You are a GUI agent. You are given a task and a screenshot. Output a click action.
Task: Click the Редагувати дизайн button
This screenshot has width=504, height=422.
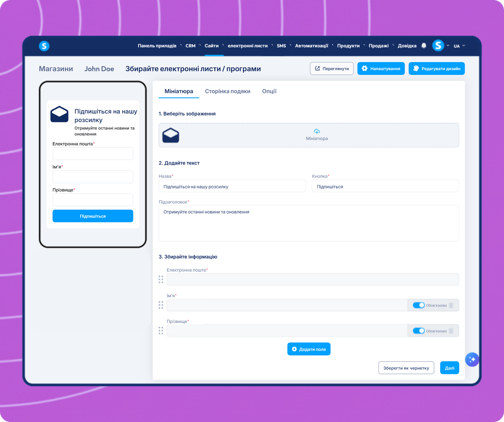tap(437, 68)
